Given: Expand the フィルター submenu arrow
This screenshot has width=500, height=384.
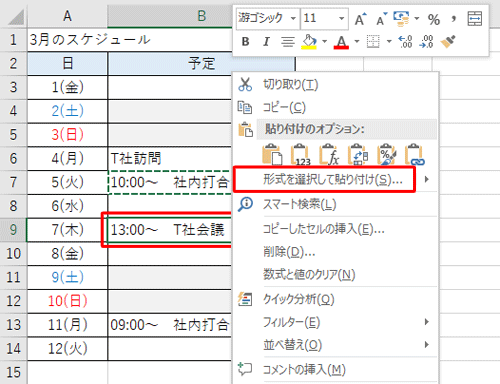Looking at the screenshot, I should [x=426, y=322].
